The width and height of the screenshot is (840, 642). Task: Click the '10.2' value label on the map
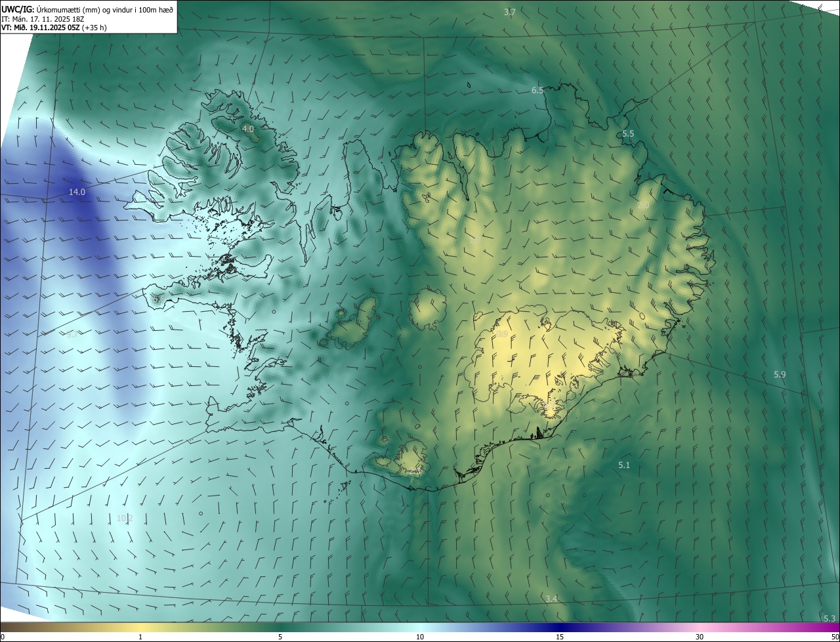pyautogui.click(x=125, y=519)
